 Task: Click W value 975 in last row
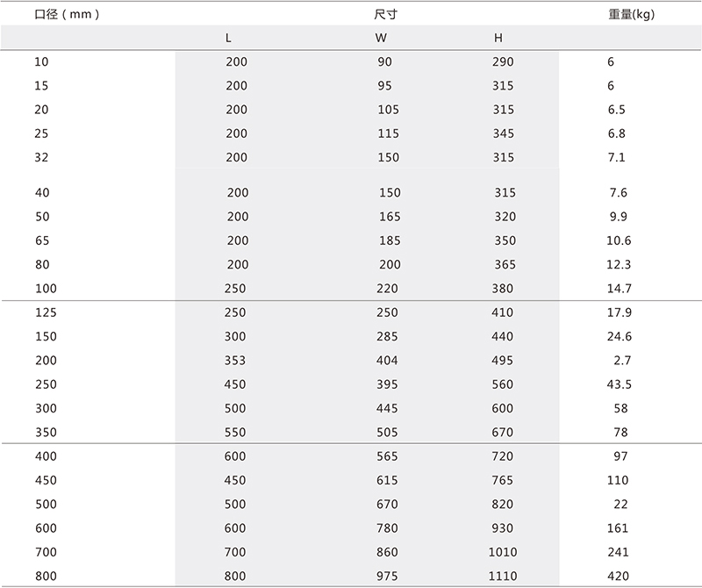[x=387, y=577]
